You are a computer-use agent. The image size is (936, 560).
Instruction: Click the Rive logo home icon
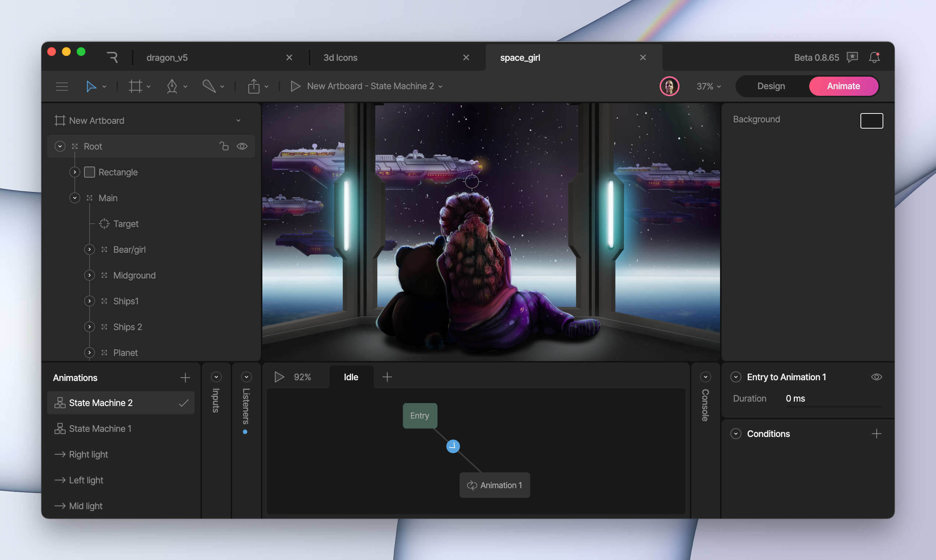pos(112,57)
